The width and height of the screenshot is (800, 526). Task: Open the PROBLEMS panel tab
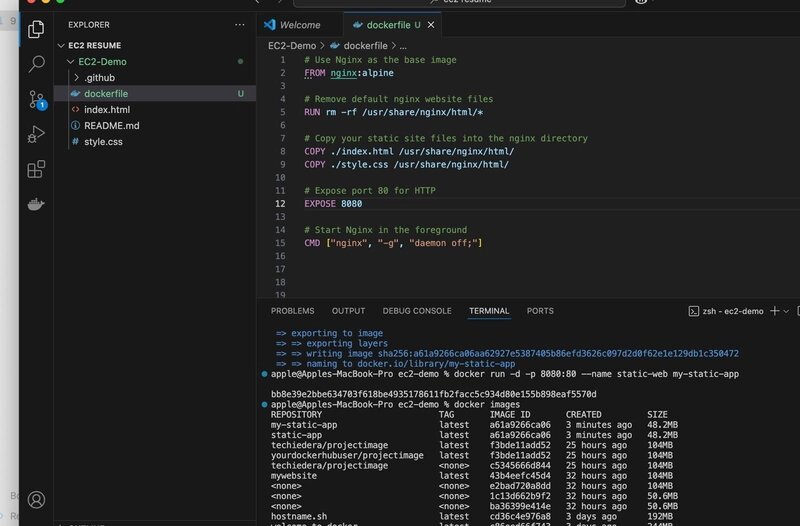coord(292,311)
